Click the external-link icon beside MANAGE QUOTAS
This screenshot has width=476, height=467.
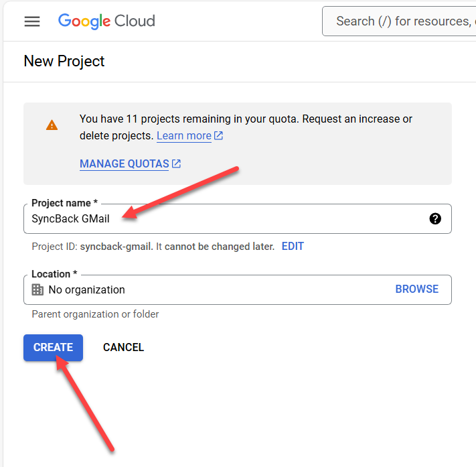pyautogui.click(x=176, y=163)
